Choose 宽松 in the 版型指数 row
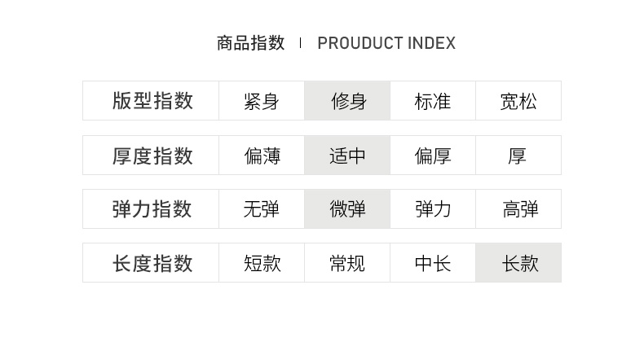Image resolution: width=644 pixels, height=342 pixels. tap(518, 102)
